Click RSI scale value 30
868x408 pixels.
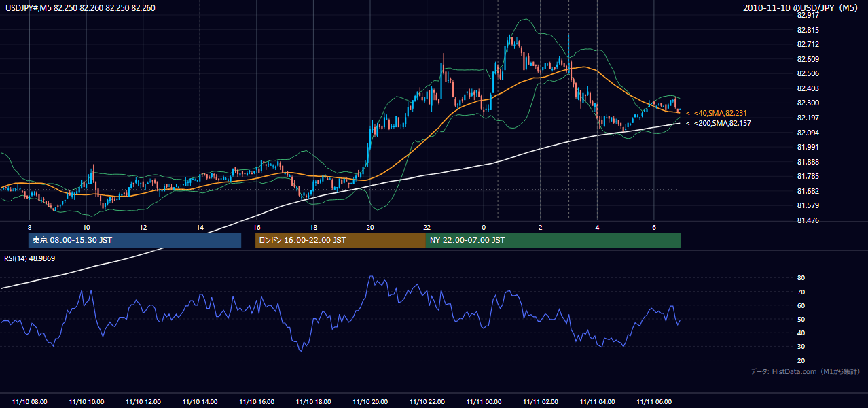pos(801,346)
